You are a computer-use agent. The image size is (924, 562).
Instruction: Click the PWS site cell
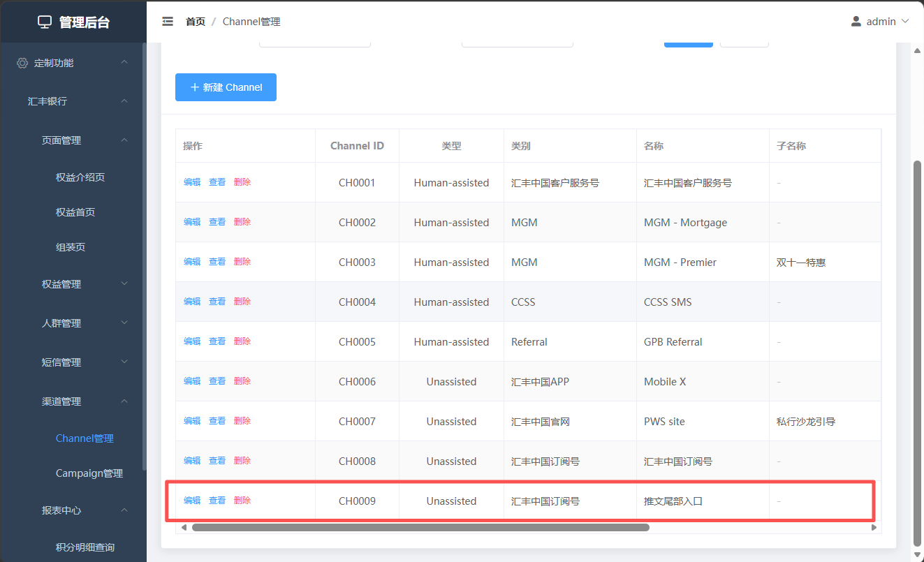click(x=703, y=422)
